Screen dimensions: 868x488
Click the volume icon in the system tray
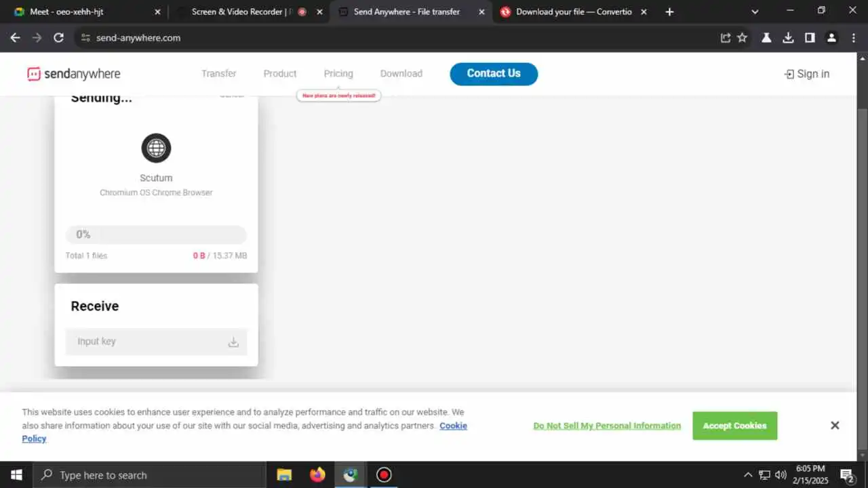tap(781, 475)
